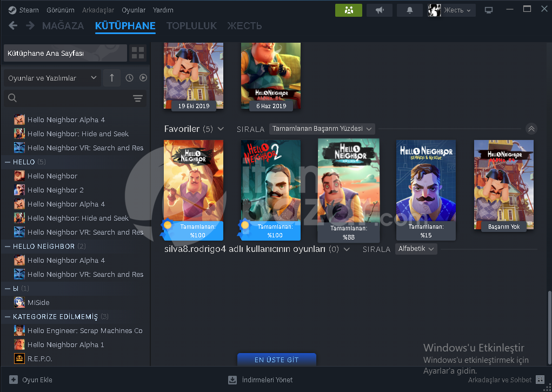Open Alfabetik sort dropdown
The width and height of the screenshot is (552, 392).
(x=416, y=249)
